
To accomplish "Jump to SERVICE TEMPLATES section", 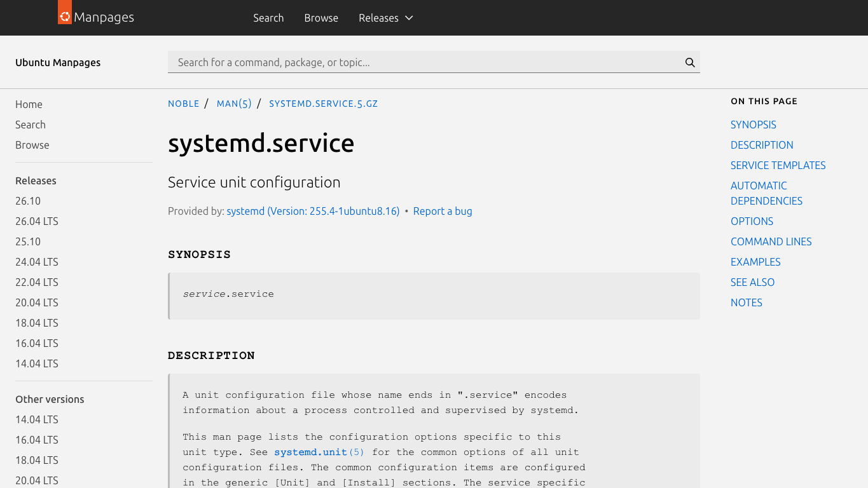I will pos(778,165).
